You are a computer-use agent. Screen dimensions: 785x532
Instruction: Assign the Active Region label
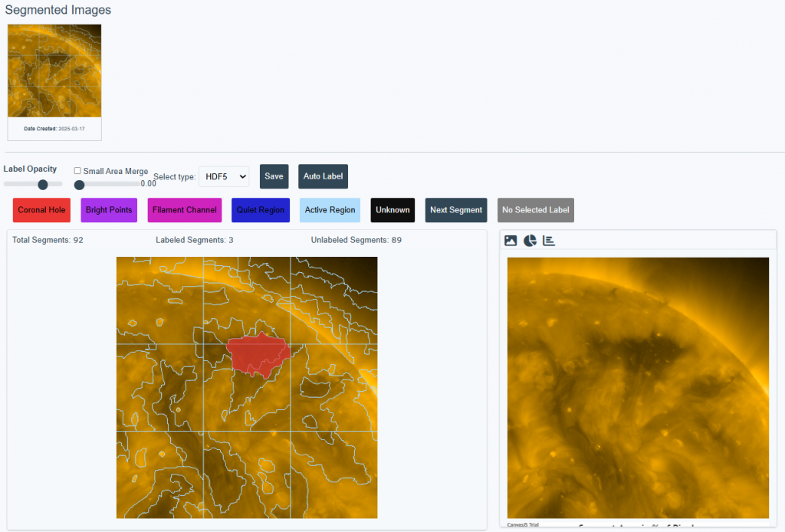330,210
